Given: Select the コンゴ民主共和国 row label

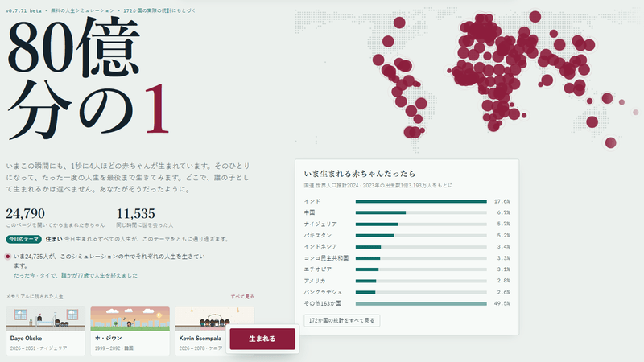Looking at the screenshot, I should click(326, 258).
